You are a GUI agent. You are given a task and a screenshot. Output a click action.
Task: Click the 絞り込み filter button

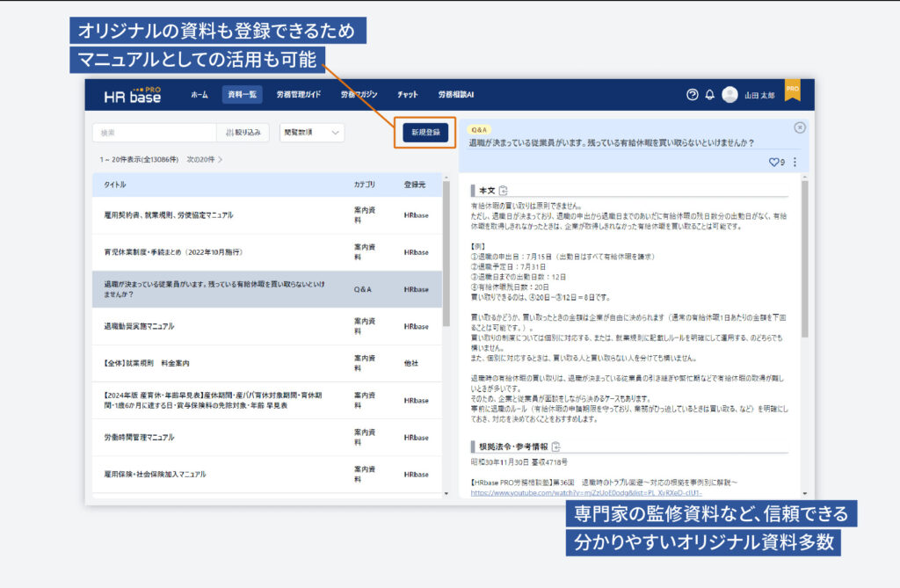tap(243, 133)
